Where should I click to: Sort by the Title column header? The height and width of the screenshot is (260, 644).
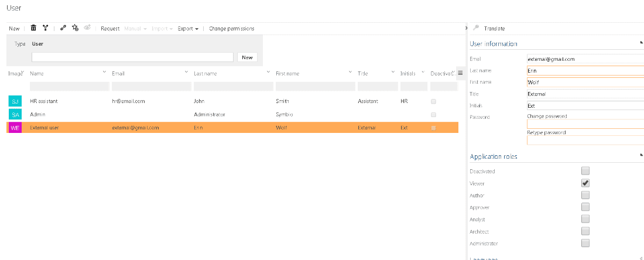coord(362,74)
